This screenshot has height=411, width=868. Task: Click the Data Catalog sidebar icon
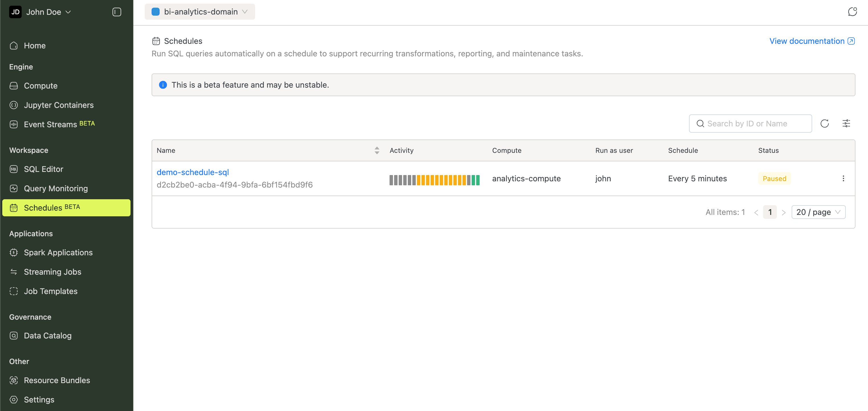[14, 336]
